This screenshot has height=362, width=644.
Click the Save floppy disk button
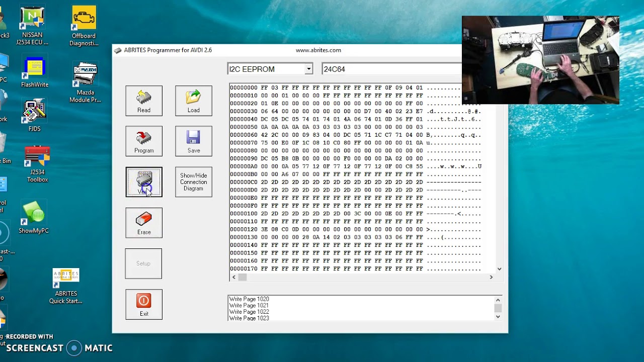[x=194, y=141]
